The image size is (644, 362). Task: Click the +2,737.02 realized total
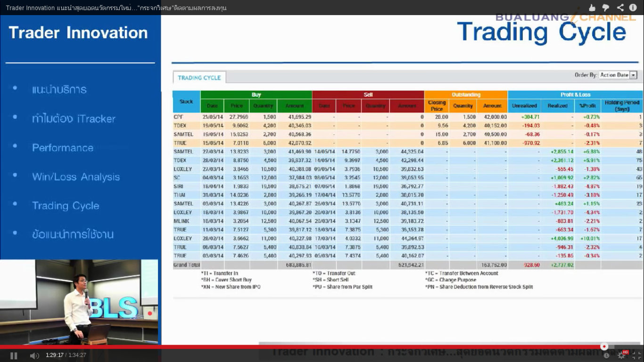click(561, 265)
